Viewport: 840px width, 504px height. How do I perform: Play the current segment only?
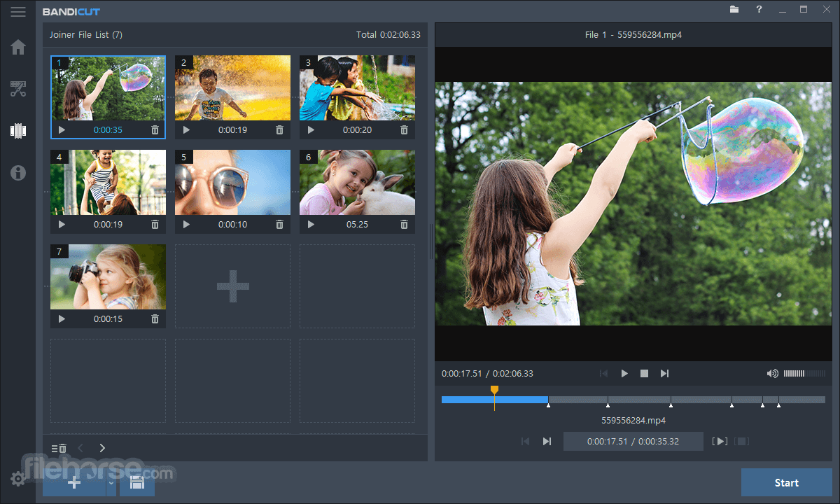(x=720, y=441)
